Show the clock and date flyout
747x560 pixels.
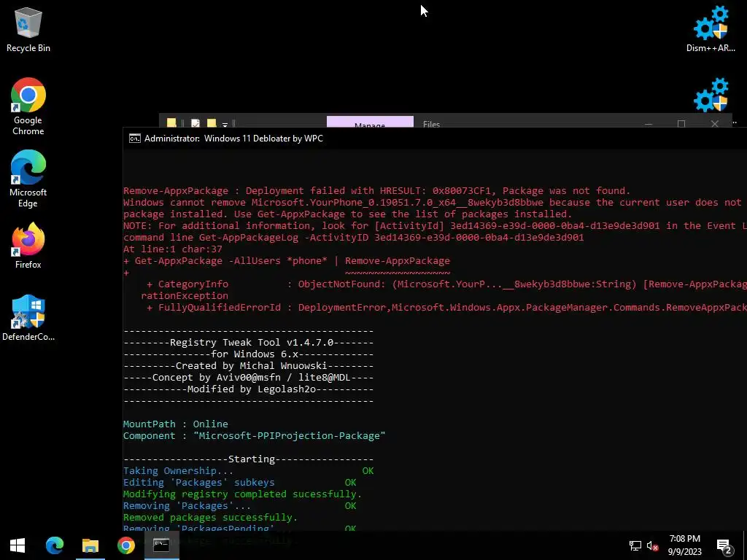point(684,545)
